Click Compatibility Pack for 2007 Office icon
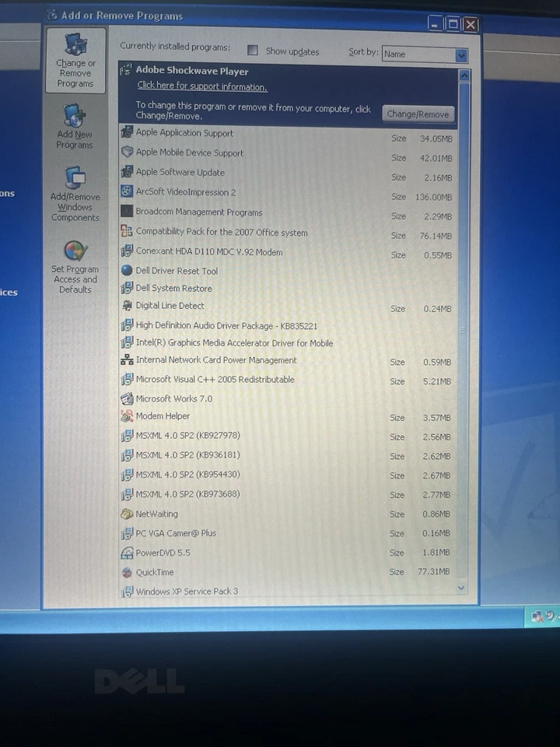The width and height of the screenshot is (560, 747). tap(127, 231)
